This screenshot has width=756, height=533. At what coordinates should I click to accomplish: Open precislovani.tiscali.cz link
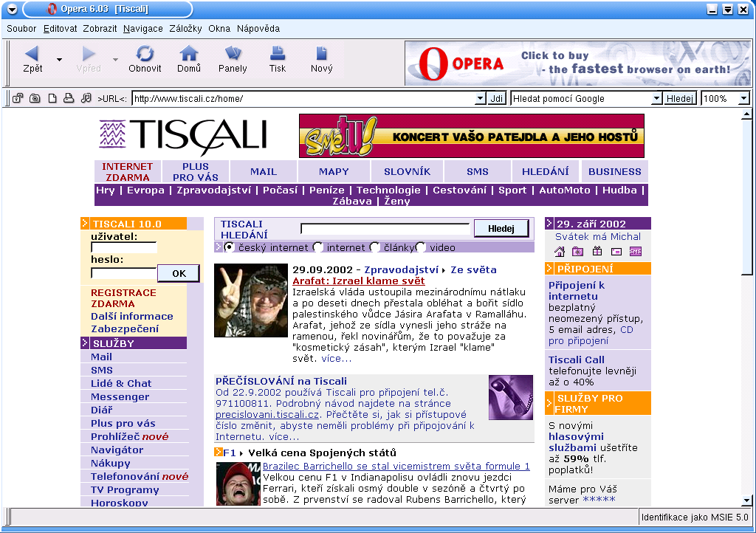[x=267, y=414]
